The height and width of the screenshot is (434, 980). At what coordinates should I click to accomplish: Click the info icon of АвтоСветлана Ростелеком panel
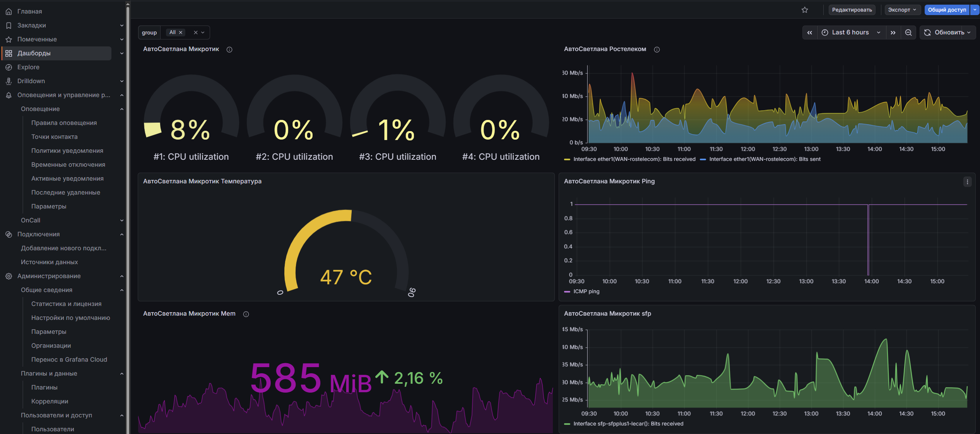(x=657, y=50)
